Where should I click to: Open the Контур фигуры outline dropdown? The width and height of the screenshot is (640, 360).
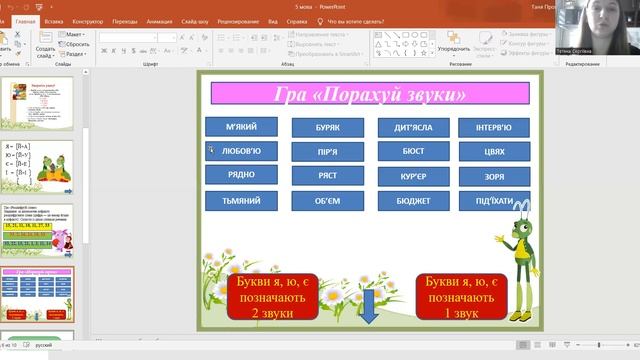click(524, 43)
